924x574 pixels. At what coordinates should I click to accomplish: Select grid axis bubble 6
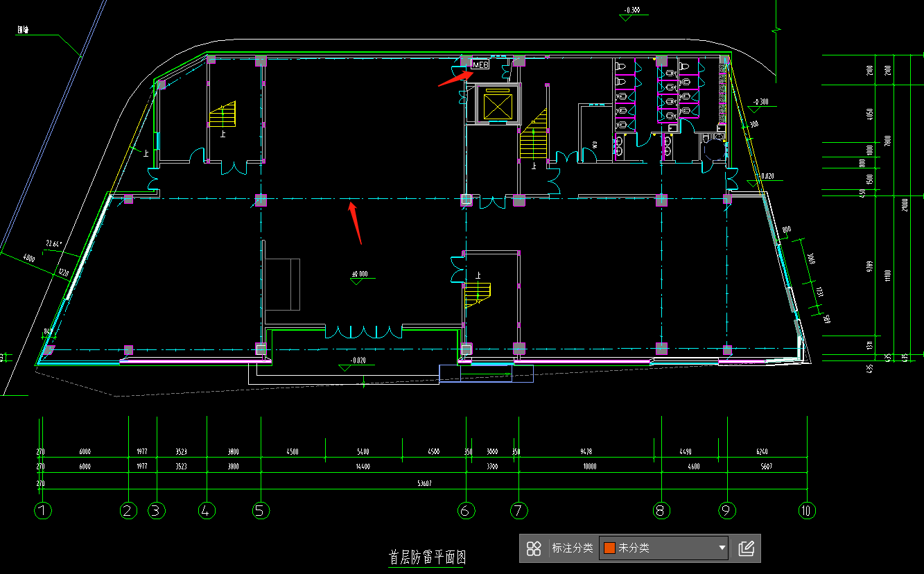467,511
